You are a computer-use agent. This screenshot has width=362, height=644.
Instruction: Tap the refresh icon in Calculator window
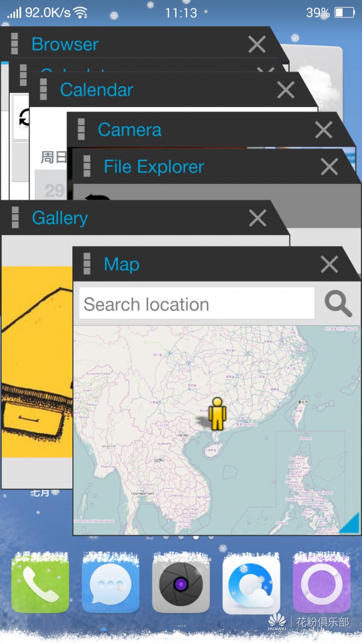pyautogui.click(x=24, y=117)
